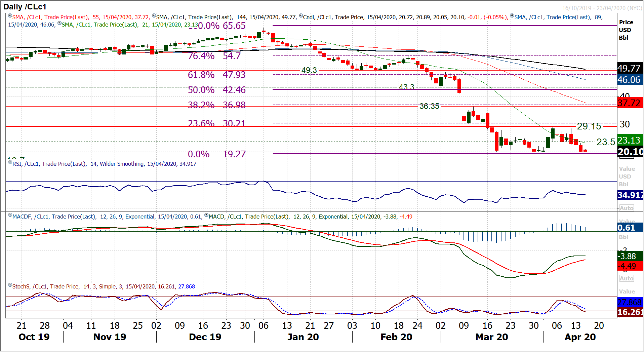Click the 34.917 RSI value label
The height and width of the screenshot is (352, 644).
coord(630,195)
